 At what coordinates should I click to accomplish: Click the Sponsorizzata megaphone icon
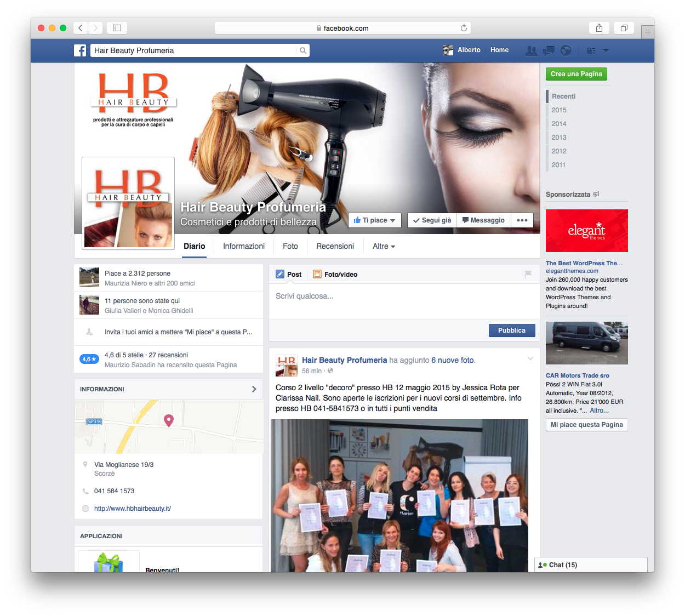[596, 195]
